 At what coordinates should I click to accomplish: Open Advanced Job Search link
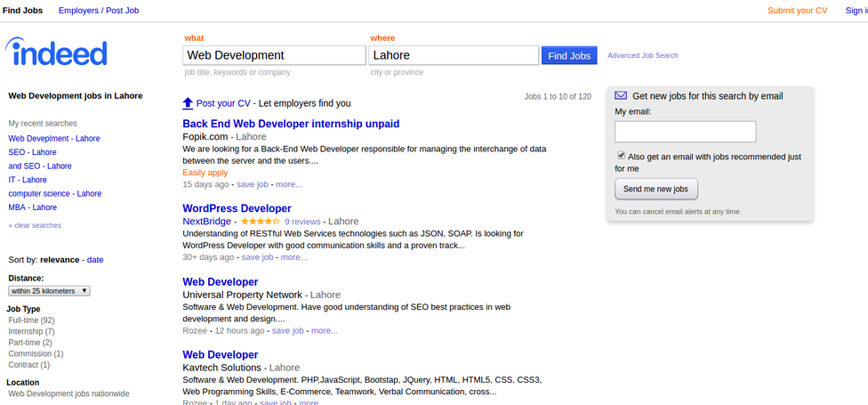[642, 55]
